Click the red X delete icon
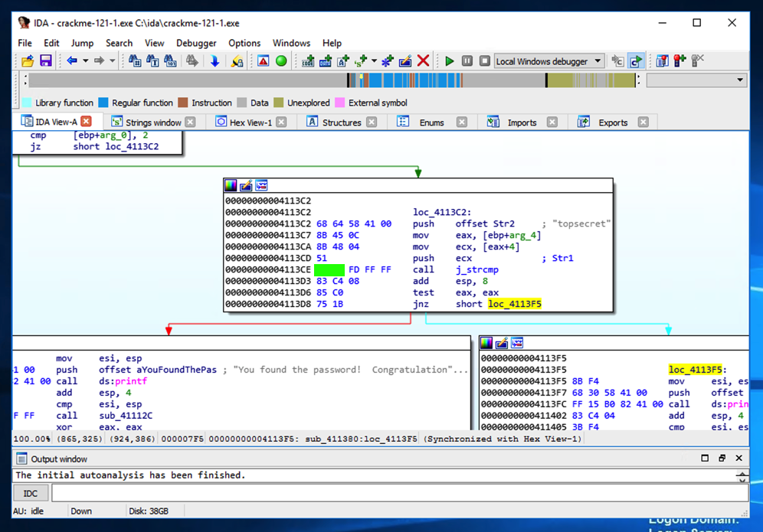 (423, 61)
